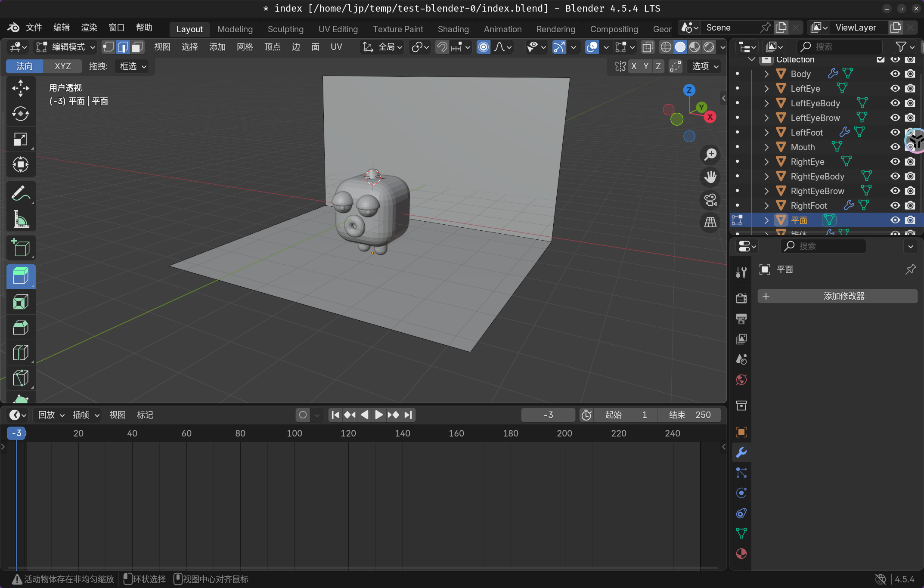Viewport: 924px width, 588px height.
Task: Toggle X axis mirror in header
Action: [634, 66]
